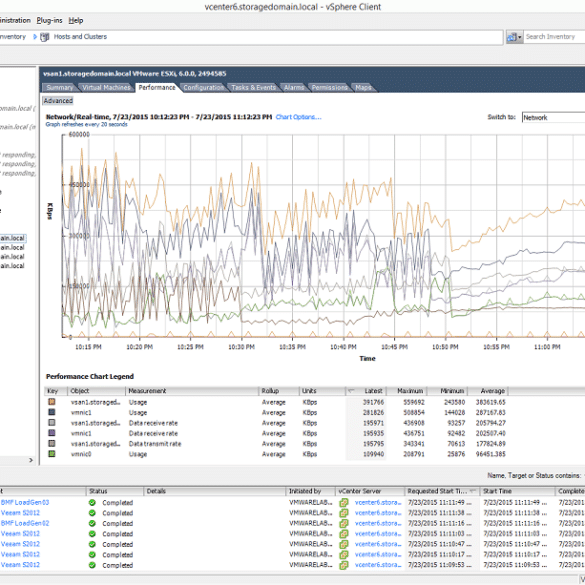Sort legend by Rollup column
This screenshot has height=585, width=585.
tap(278, 391)
